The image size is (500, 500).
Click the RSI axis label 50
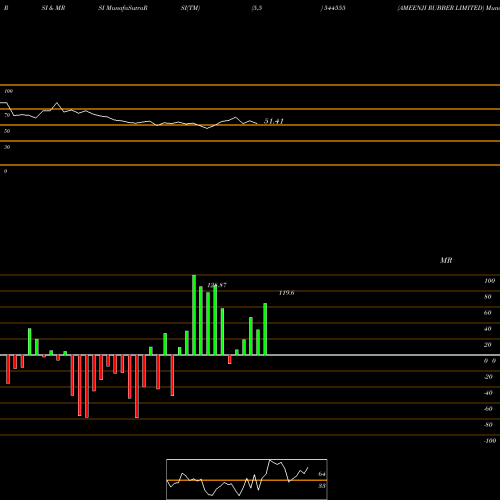coord(7,131)
